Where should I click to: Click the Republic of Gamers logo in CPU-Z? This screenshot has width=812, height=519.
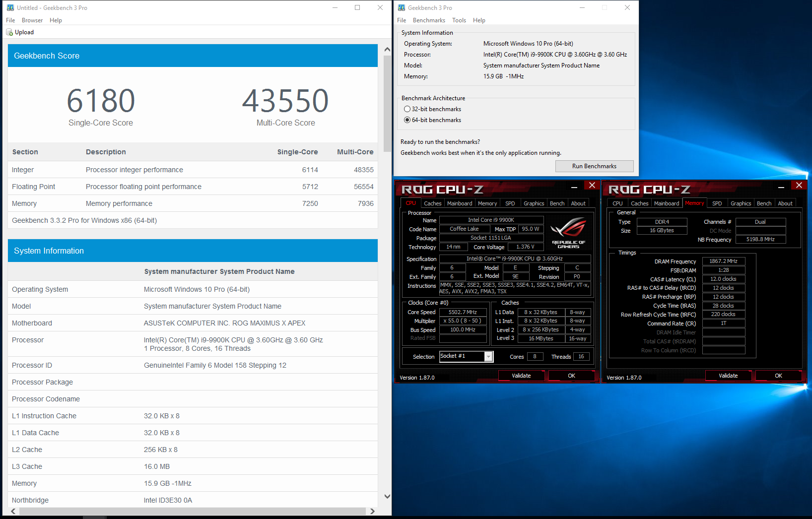point(568,233)
